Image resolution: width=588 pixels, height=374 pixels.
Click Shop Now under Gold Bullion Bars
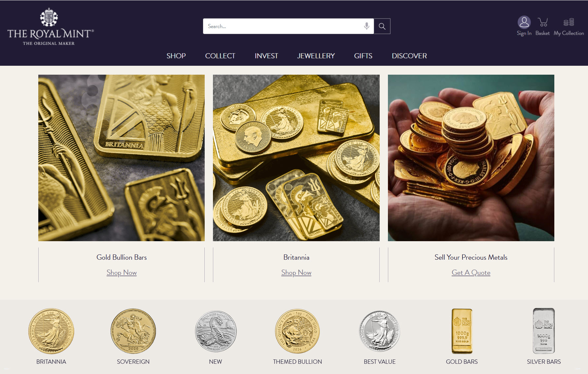121,273
